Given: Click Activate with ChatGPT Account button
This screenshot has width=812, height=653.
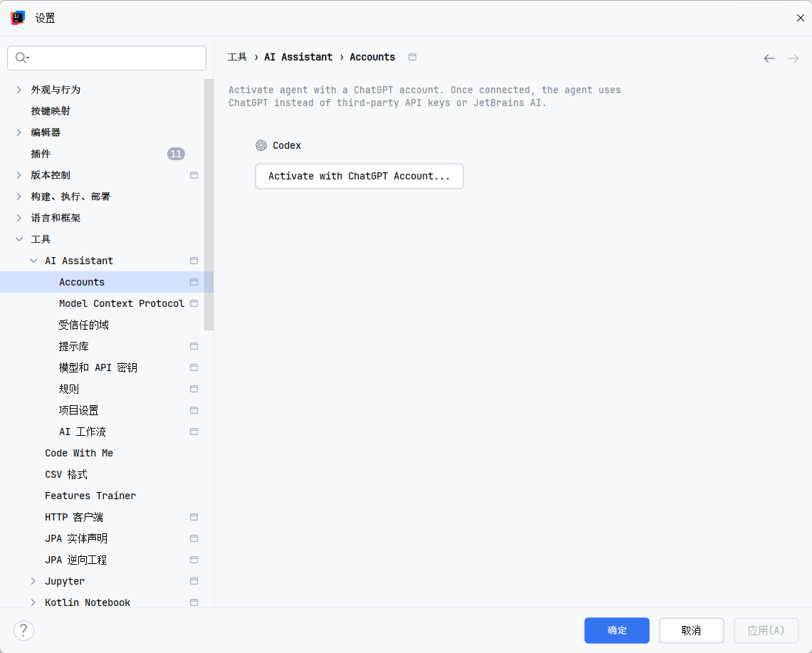Looking at the screenshot, I should coord(359,176).
